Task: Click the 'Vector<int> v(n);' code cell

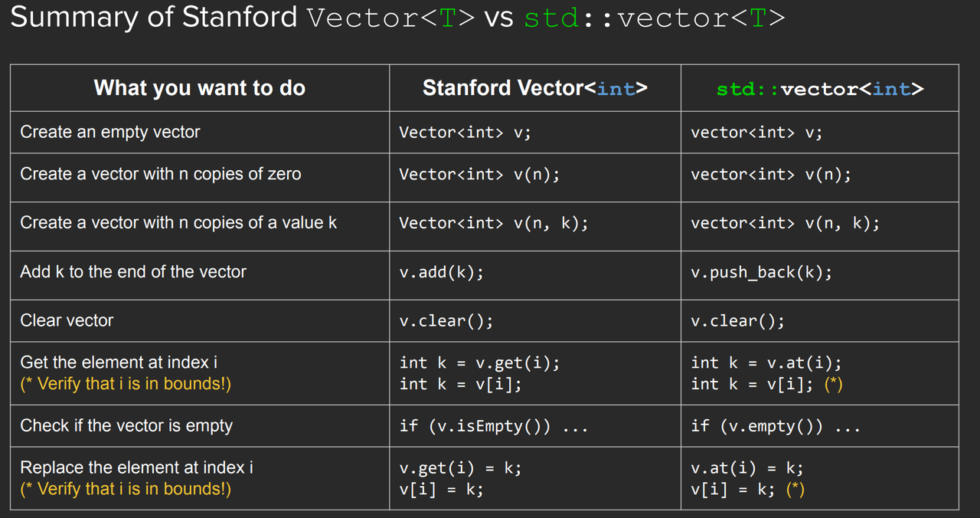Action: pos(479,175)
